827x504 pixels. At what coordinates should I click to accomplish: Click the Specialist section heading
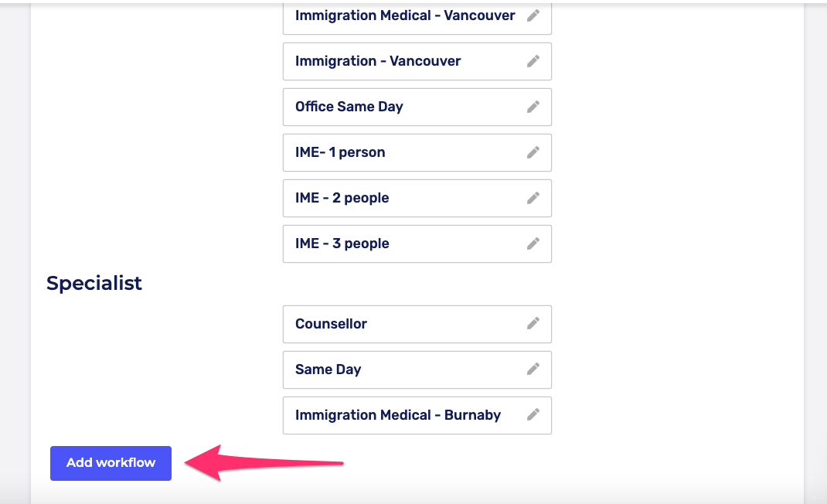94,283
